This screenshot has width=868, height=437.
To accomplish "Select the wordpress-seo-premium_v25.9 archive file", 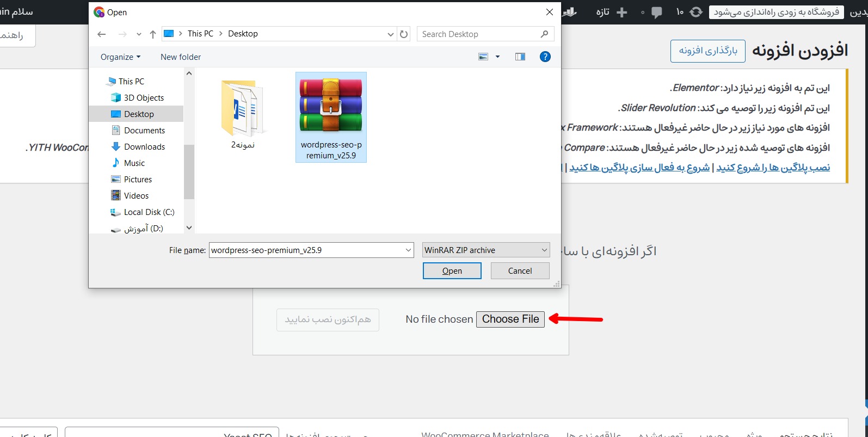I will [331, 117].
